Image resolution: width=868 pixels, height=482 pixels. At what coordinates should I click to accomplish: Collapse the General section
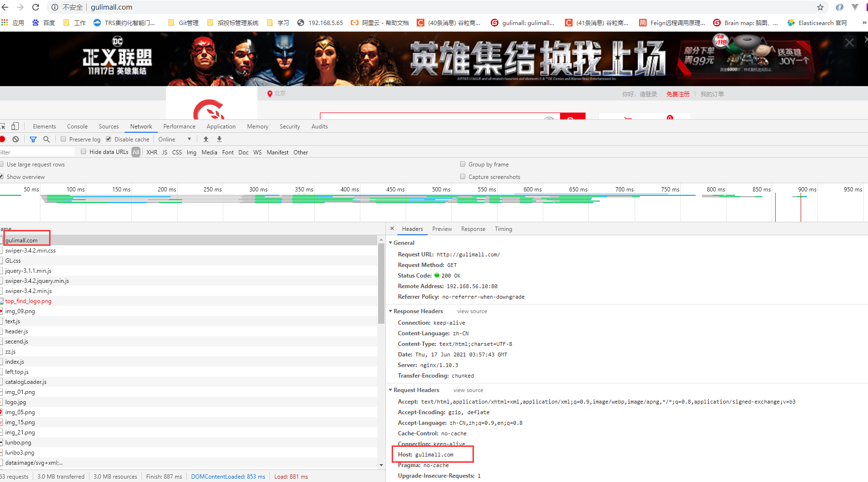pos(391,243)
